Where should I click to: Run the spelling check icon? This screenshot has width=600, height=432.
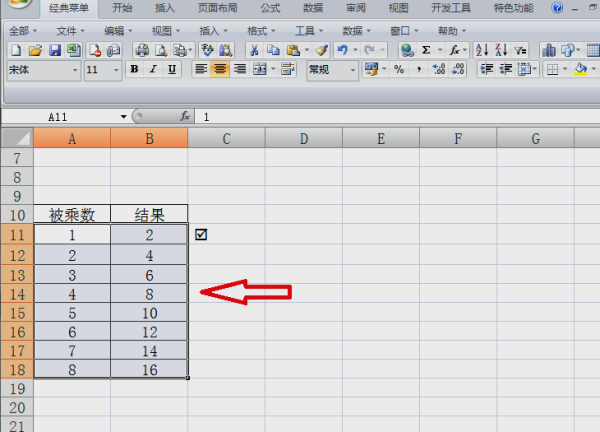[x=207, y=50]
